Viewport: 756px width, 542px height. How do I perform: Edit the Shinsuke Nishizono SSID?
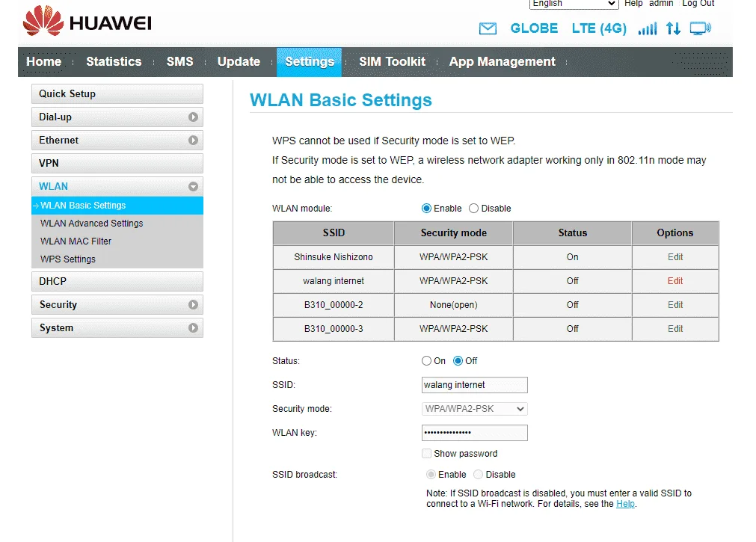pos(675,257)
